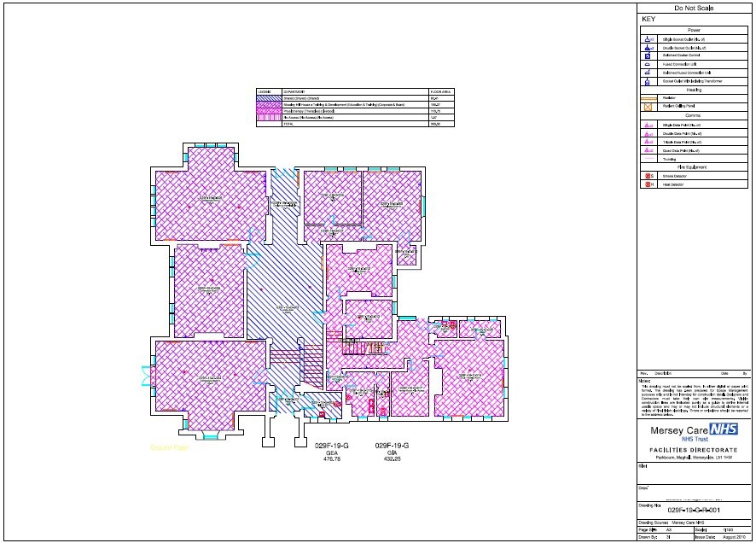Click the Power section header in key
The image size is (756, 543).
(x=694, y=28)
